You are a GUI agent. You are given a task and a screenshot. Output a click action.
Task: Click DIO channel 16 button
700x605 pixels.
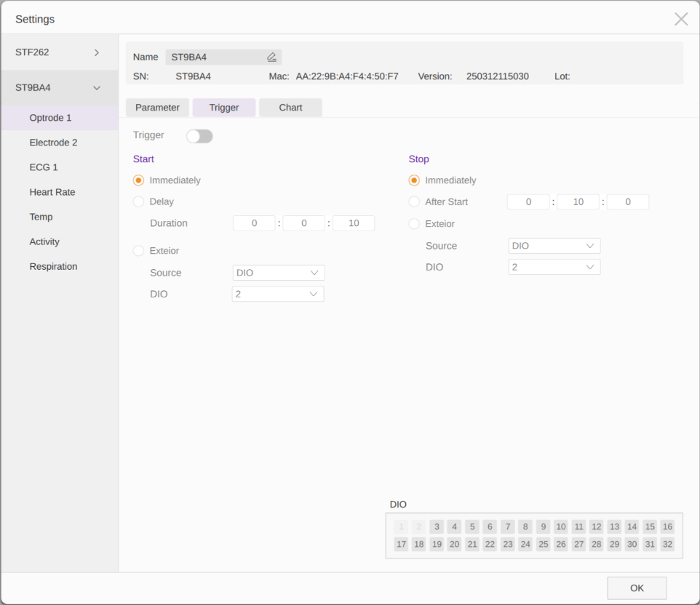coord(667,526)
